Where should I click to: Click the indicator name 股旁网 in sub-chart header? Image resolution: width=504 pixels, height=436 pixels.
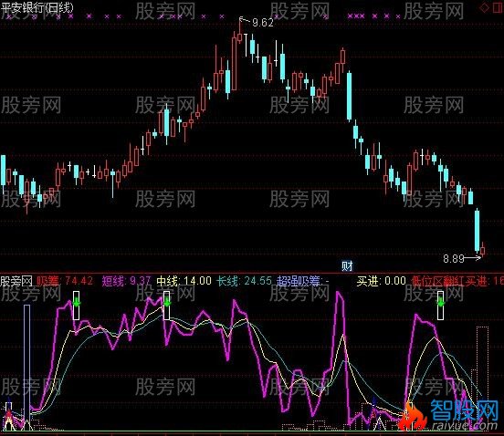(16, 281)
